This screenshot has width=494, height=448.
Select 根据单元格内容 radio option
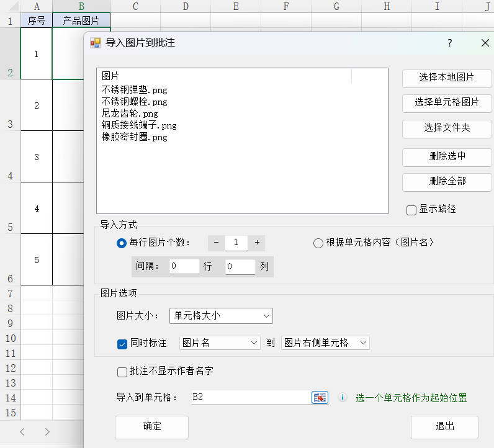[x=318, y=243]
